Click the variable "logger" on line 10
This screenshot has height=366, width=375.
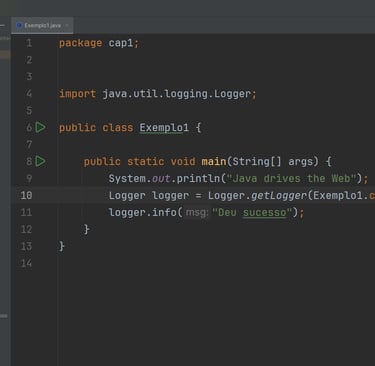170,196
